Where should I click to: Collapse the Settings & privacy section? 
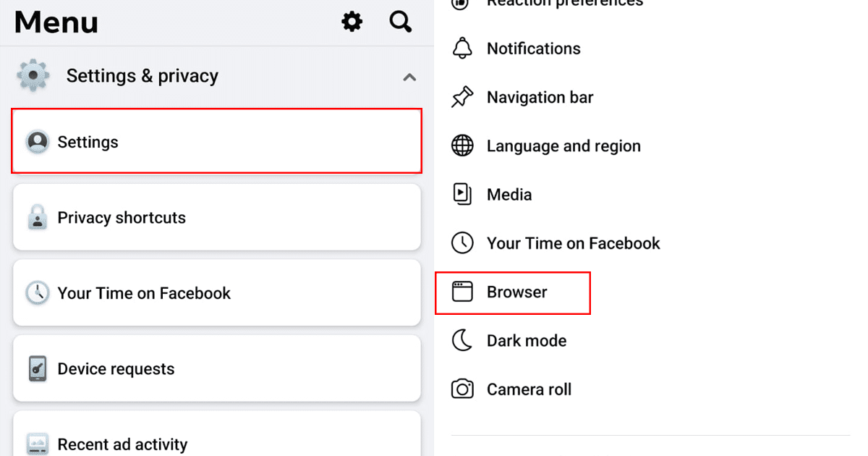[409, 76]
